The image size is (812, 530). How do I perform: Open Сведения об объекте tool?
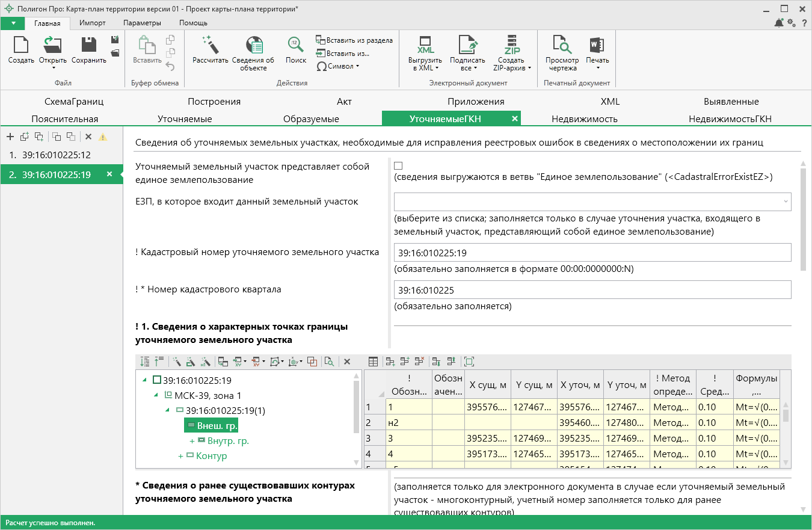pyautogui.click(x=253, y=45)
